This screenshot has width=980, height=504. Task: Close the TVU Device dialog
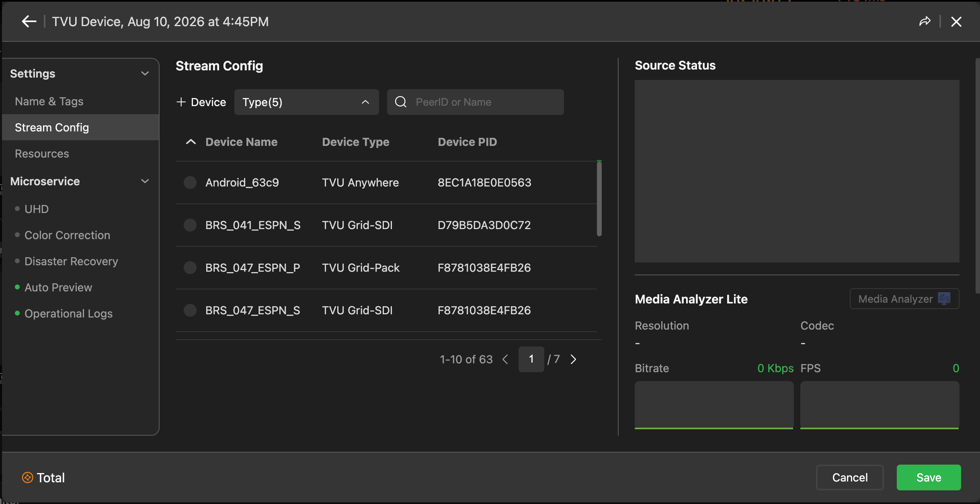pyautogui.click(x=956, y=22)
